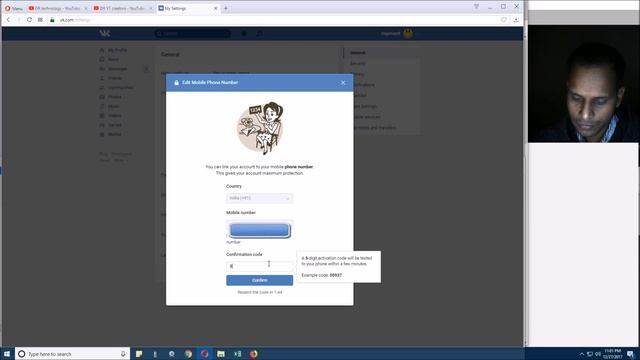Screen dimensions: 640x360
Task: Open Opera from the taskbar
Action: point(204,354)
